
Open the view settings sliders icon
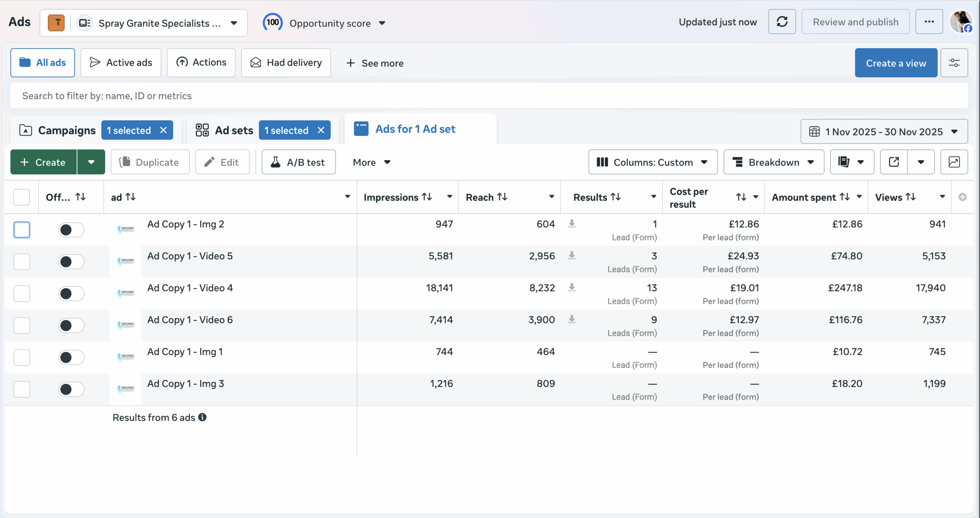tap(954, 63)
